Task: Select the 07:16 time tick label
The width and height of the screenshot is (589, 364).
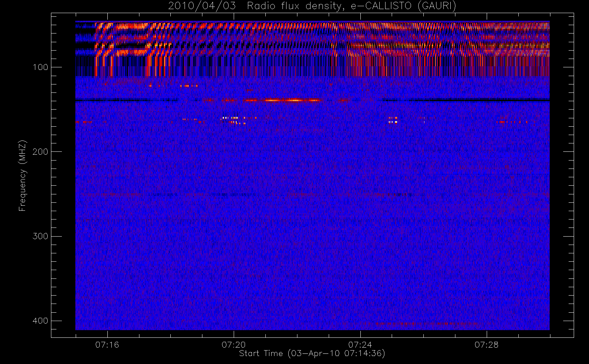Action: [107, 345]
